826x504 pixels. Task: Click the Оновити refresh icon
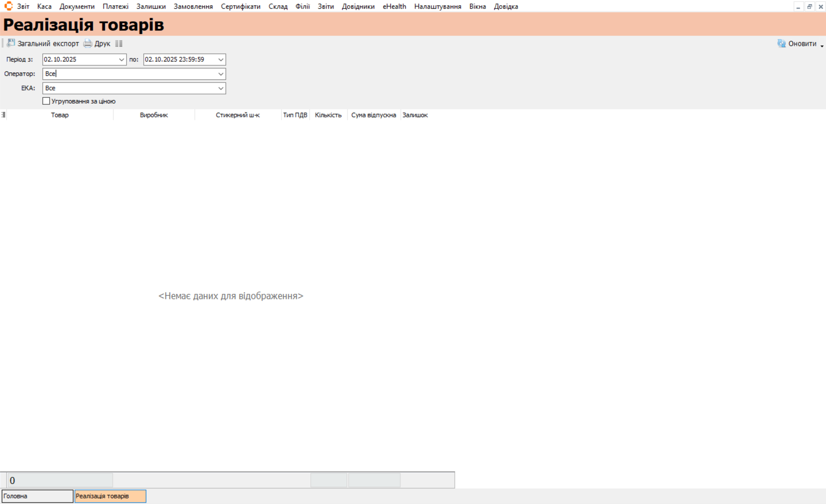tap(781, 43)
